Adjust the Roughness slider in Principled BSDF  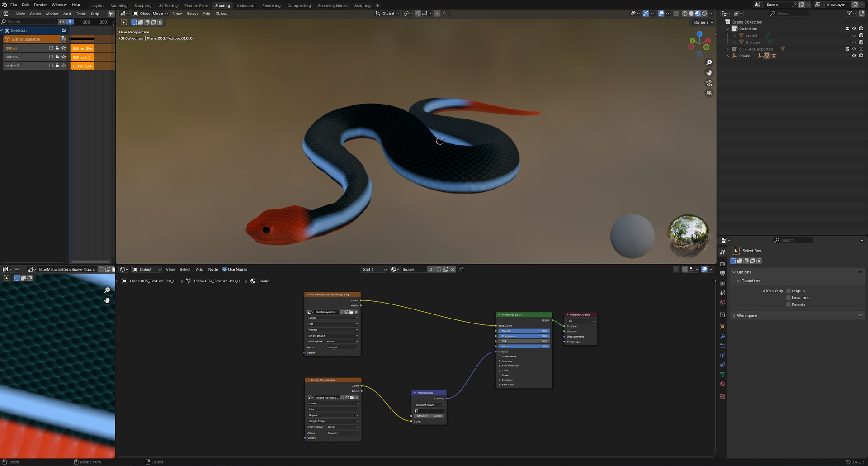tap(524, 336)
